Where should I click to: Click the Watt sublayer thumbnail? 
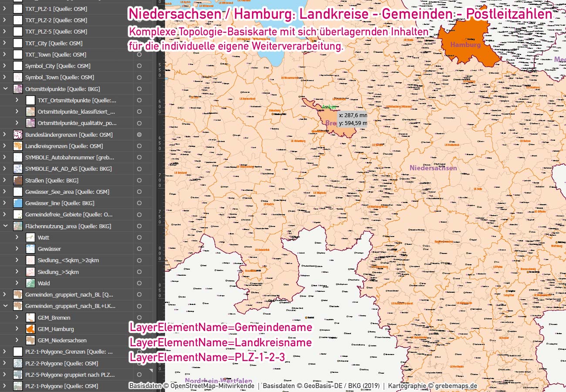click(x=30, y=237)
